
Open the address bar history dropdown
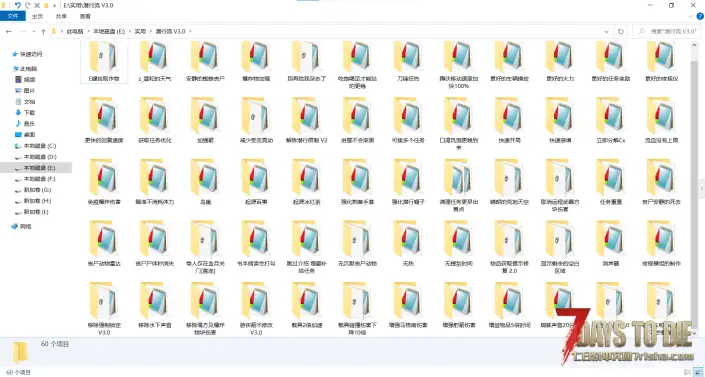pyautogui.click(x=606, y=31)
